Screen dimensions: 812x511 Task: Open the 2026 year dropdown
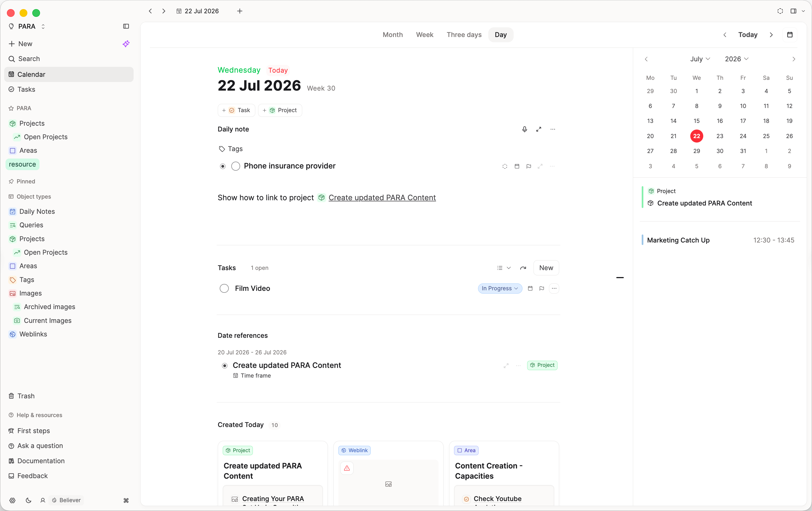pos(737,59)
